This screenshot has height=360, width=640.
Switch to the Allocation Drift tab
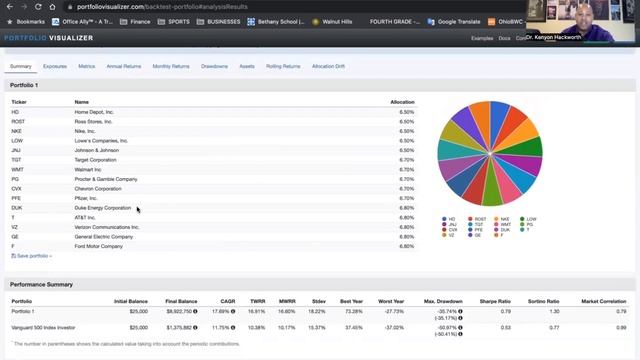pos(328,66)
